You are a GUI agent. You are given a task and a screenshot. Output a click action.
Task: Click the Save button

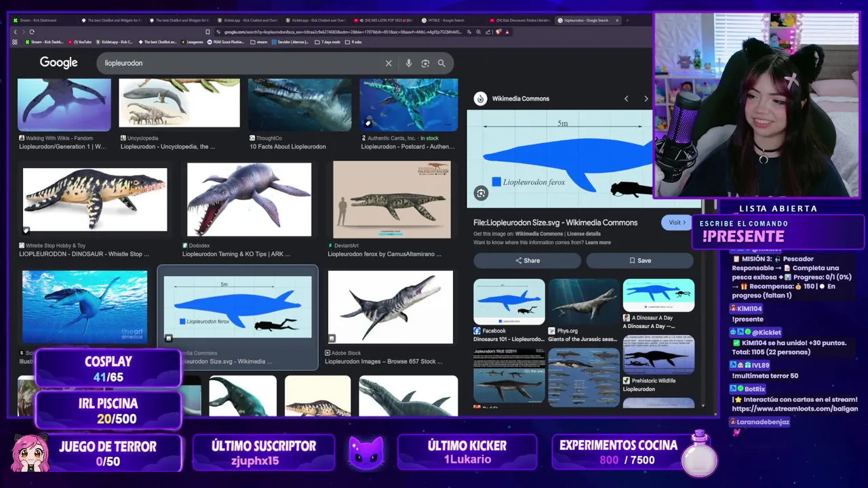639,260
